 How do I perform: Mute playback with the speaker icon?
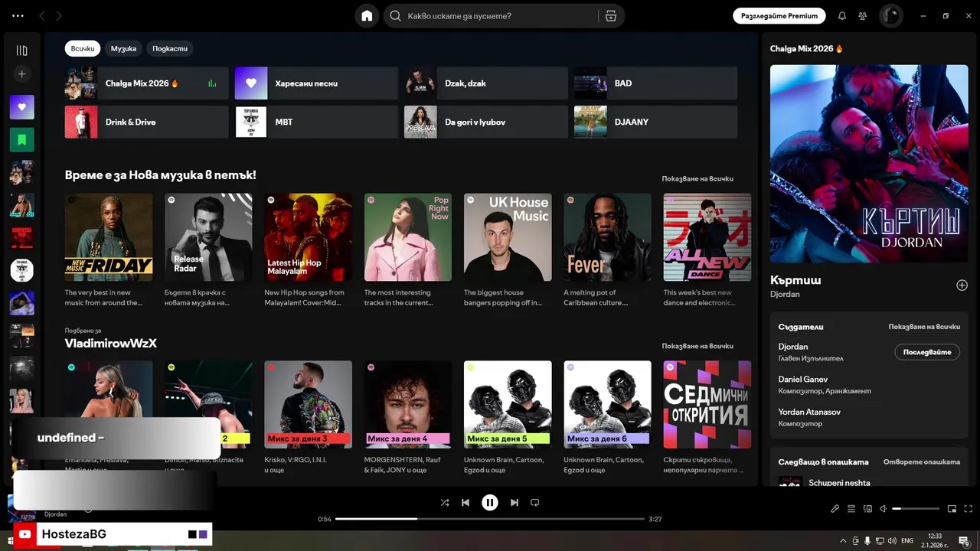pyautogui.click(x=883, y=509)
